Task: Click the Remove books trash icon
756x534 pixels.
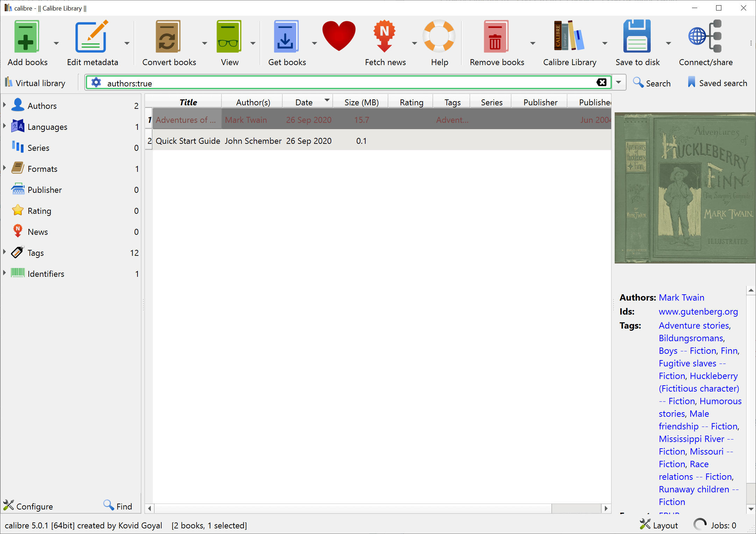Action: 496,37
